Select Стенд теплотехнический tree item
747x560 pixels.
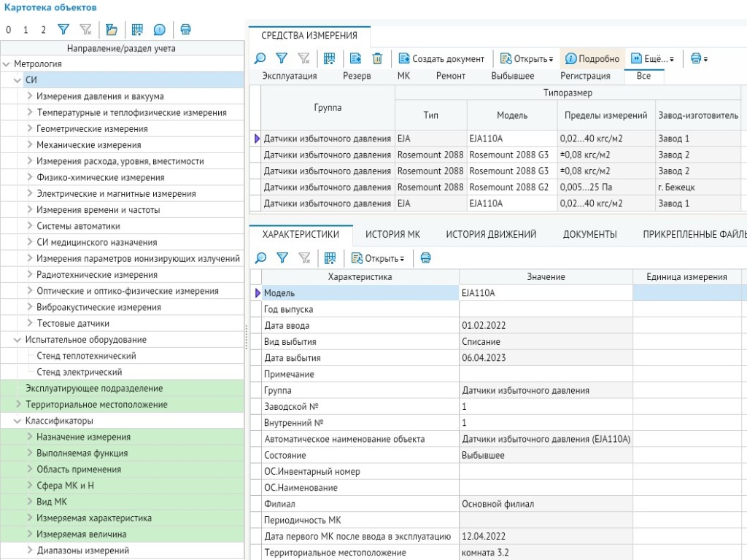point(86,356)
